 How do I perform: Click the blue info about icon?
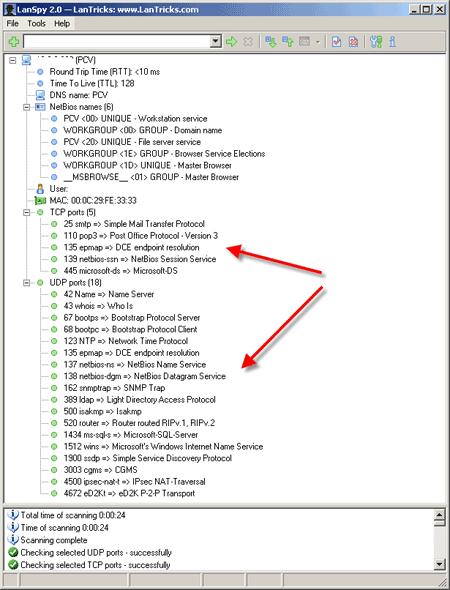(x=392, y=42)
